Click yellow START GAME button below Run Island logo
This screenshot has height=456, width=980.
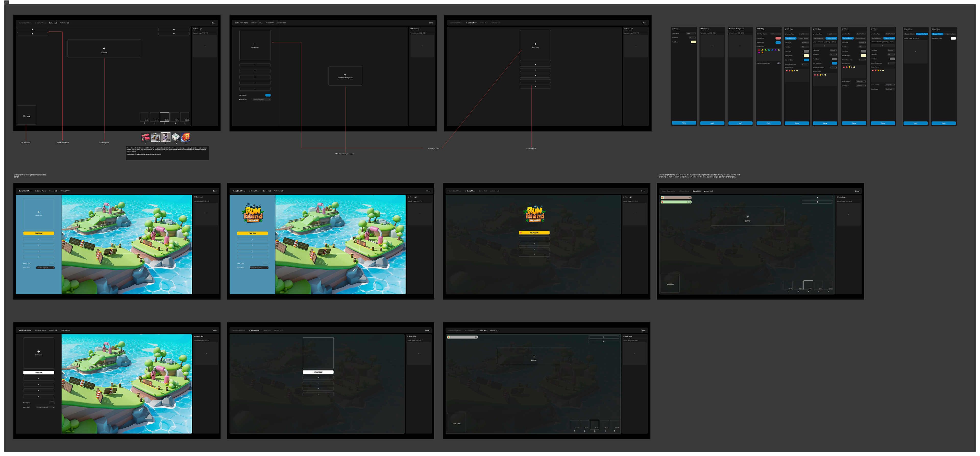[253, 233]
